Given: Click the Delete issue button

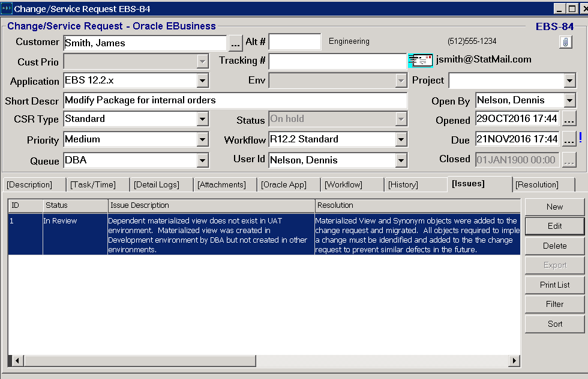Looking at the screenshot, I should (x=554, y=246).
